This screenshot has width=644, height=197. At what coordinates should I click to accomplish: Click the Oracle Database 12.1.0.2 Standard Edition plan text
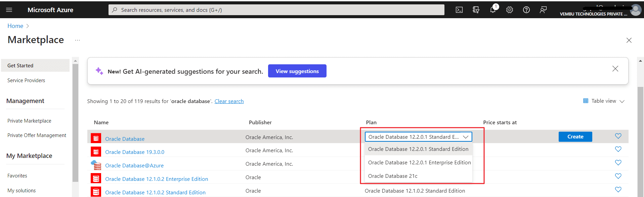point(415,191)
